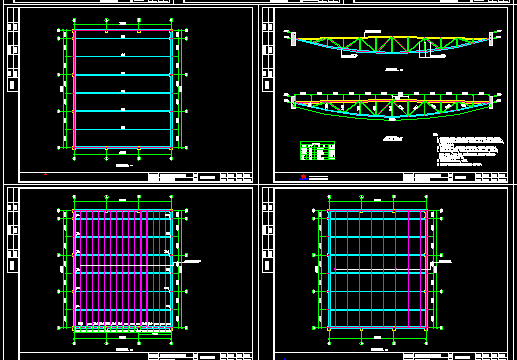Select the red star logo in the title block

[x=303, y=177]
